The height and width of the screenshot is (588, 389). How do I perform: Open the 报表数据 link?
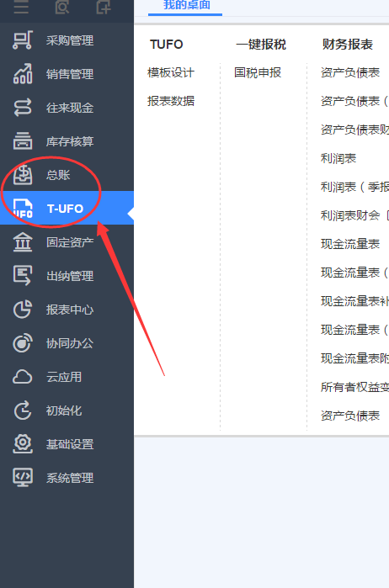point(171,101)
